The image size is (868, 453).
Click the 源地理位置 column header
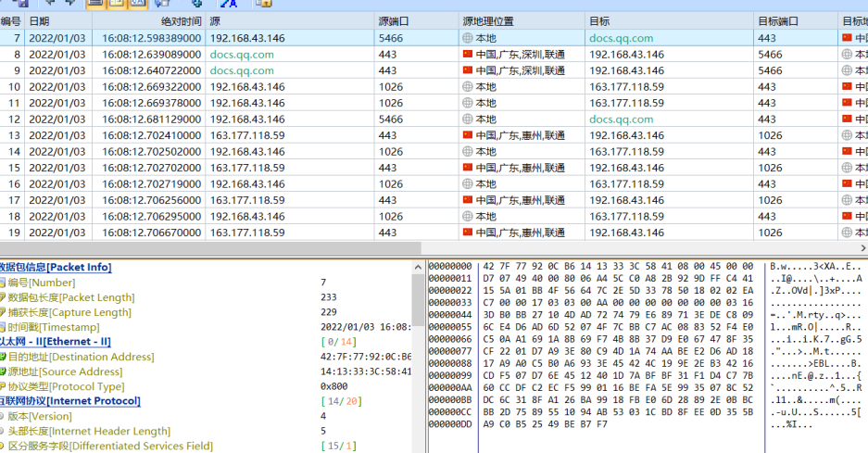[487, 21]
